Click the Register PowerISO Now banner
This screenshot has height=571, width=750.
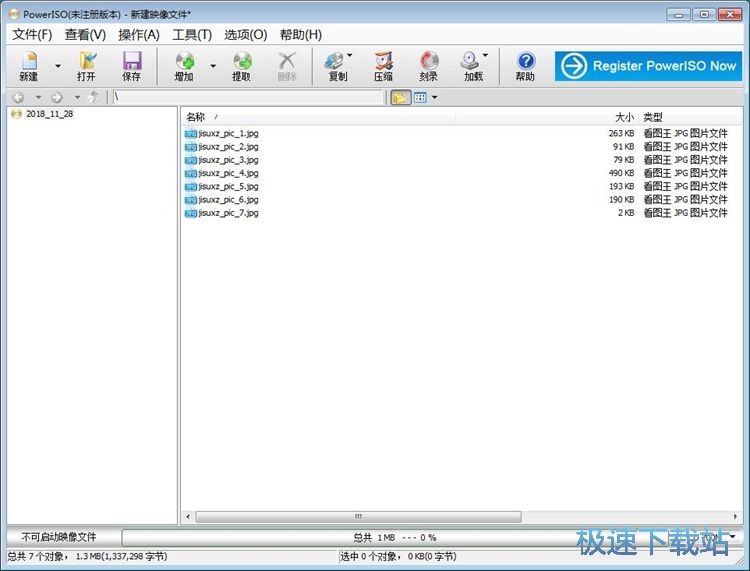(648, 66)
